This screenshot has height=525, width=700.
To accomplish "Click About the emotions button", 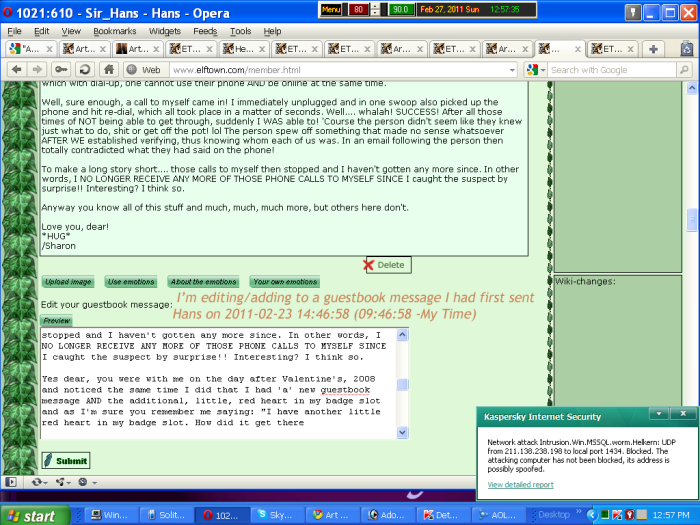I will (x=203, y=282).
